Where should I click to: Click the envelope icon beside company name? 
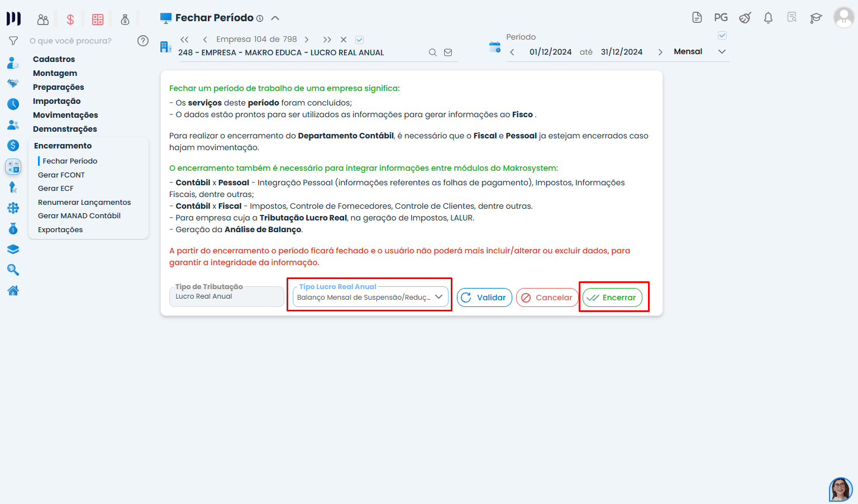coord(448,52)
